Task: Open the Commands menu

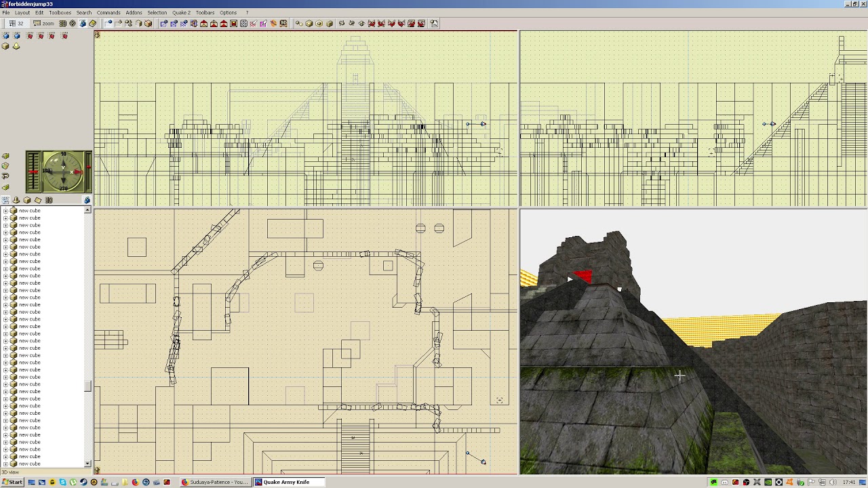Action: (x=108, y=12)
